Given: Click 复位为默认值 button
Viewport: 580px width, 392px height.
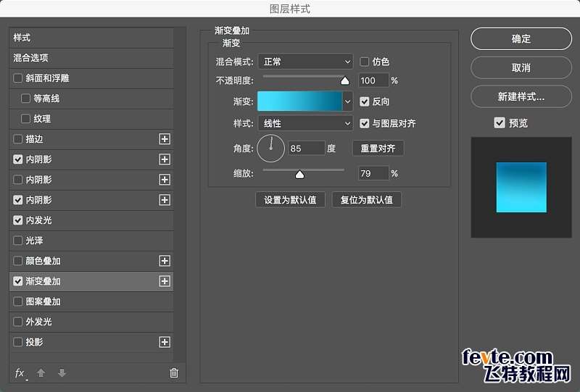Looking at the screenshot, I should coord(367,200).
